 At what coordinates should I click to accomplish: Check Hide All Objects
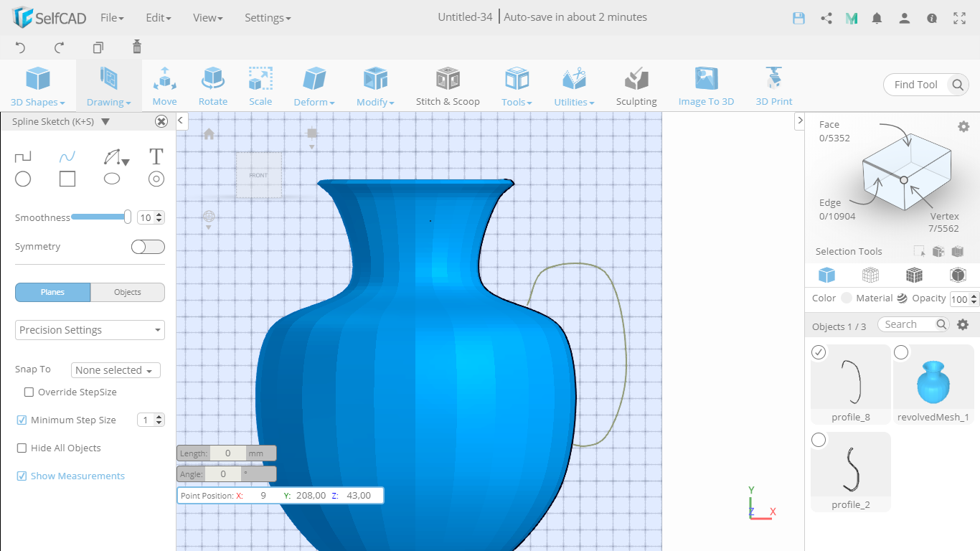22,448
